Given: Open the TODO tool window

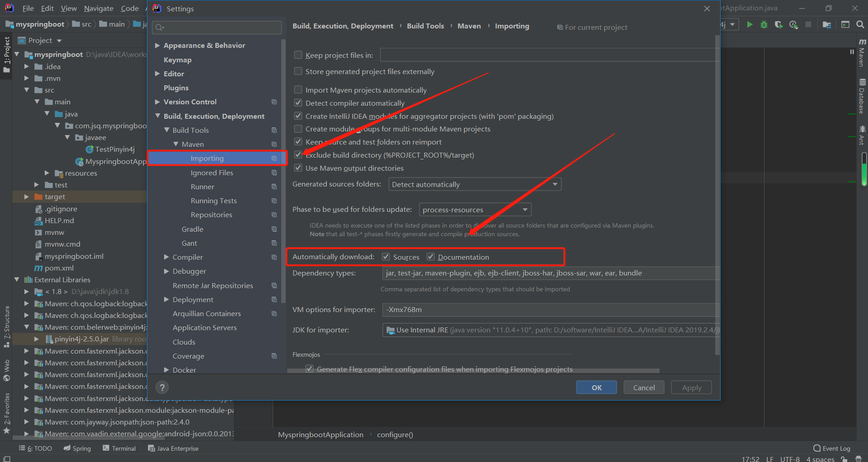Looking at the screenshot, I should click(x=35, y=448).
